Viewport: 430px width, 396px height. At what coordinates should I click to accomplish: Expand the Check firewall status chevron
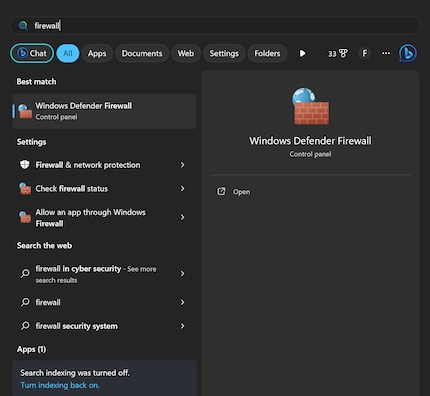182,188
